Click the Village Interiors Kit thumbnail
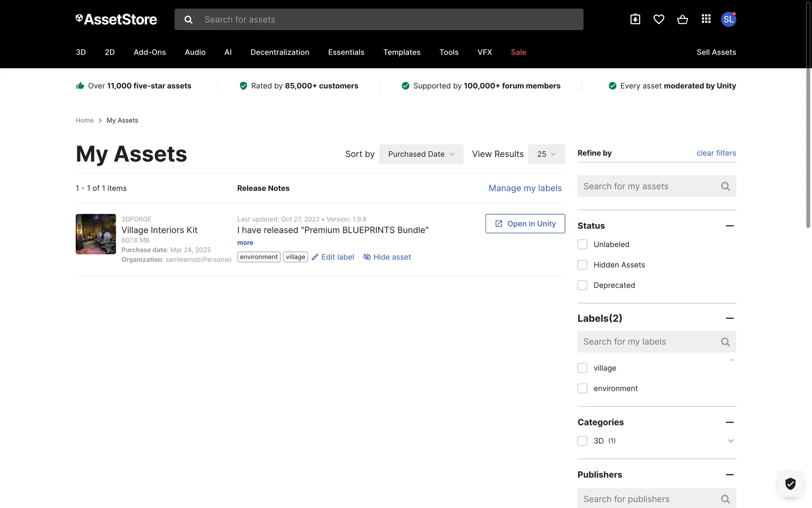Viewport: 812px width, 508px height. click(96, 234)
